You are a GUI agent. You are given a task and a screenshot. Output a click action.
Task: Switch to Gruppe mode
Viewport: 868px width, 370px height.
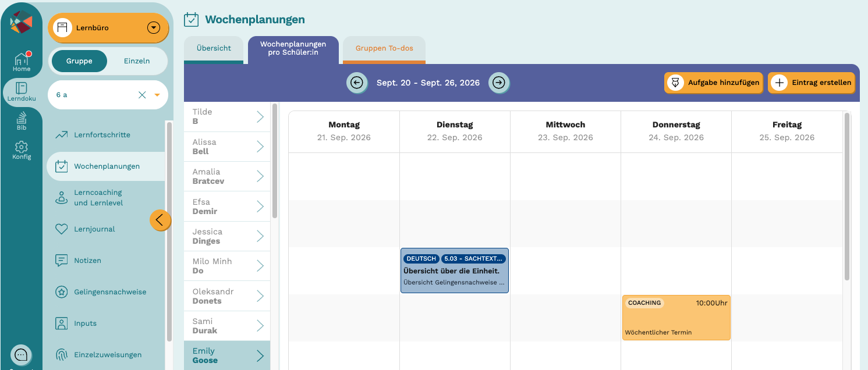pyautogui.click(x=79, y=61)
